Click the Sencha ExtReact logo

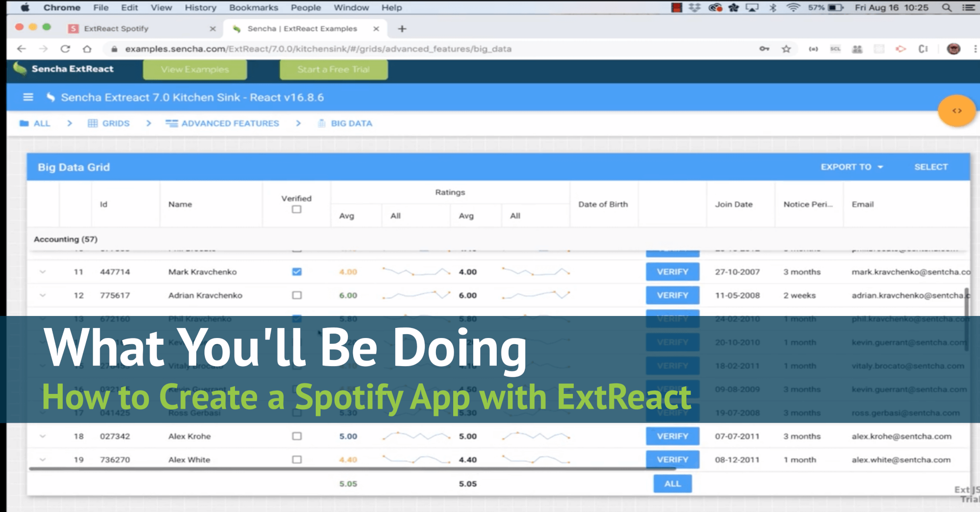tap(64, 69)
